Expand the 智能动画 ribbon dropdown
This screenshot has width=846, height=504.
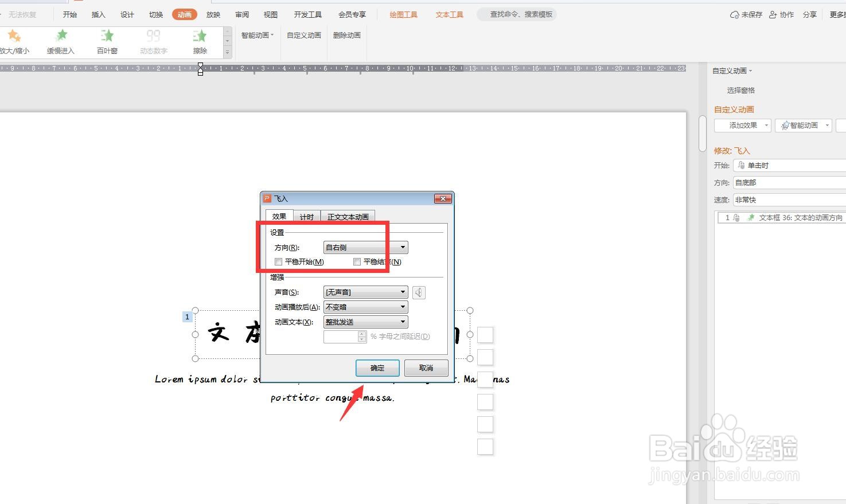pyautogui.click(x=258, y=35)
